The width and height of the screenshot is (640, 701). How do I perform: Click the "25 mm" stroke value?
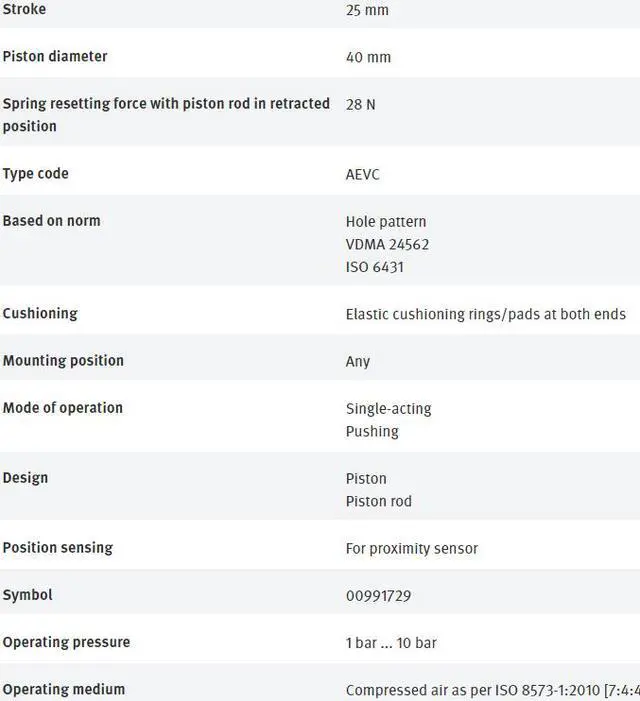click(x=367, y=10)
